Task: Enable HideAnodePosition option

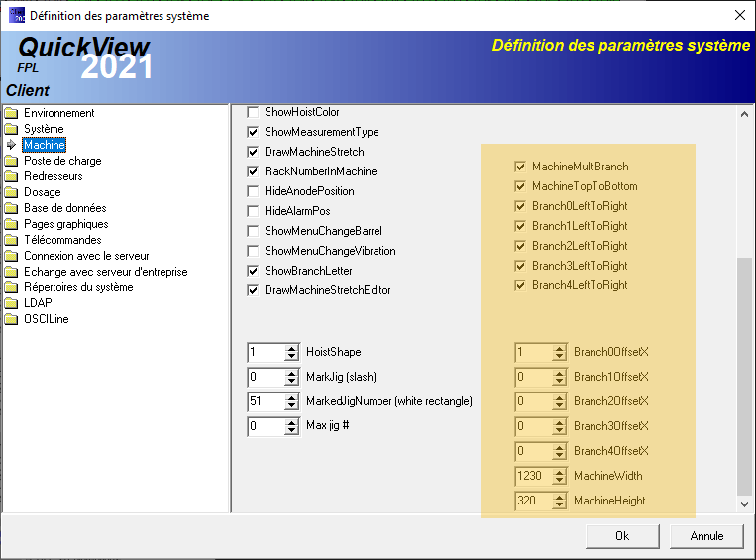Action: pos(253,191)
